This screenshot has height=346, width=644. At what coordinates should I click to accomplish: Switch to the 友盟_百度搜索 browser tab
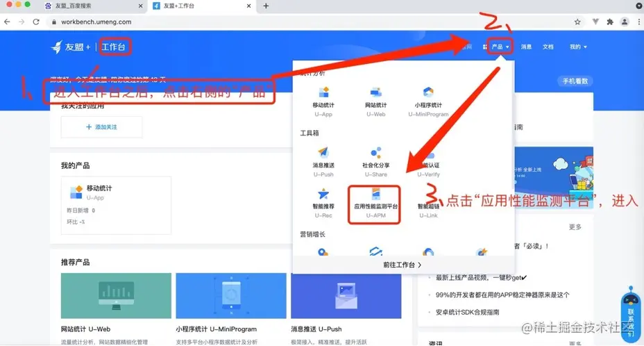pyautogui.click(x=94, y=6)
